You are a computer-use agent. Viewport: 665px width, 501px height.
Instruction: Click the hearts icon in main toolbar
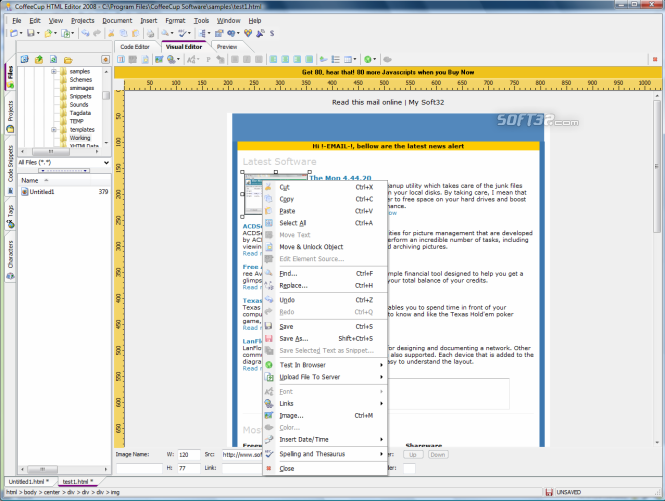point(248,33)
